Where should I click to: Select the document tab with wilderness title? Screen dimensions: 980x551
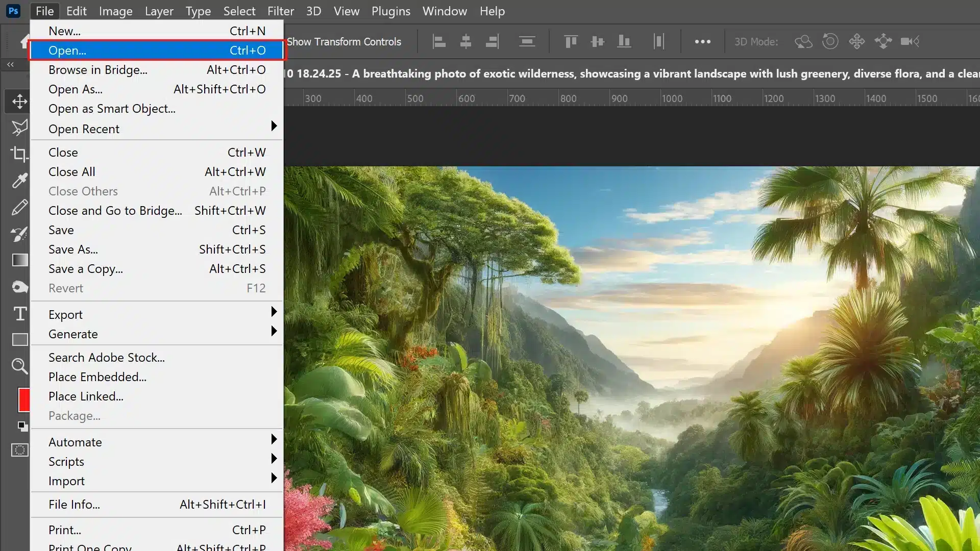click(632, 73)
